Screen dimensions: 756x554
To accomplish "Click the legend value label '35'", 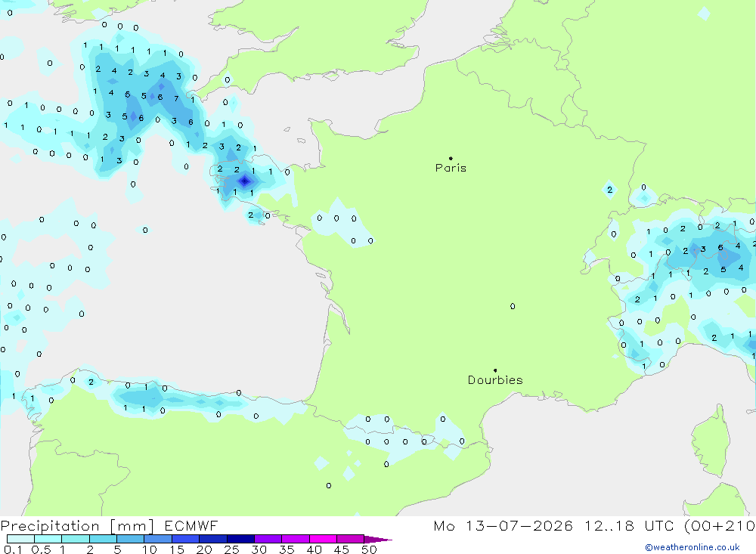I will coord(287,549).
